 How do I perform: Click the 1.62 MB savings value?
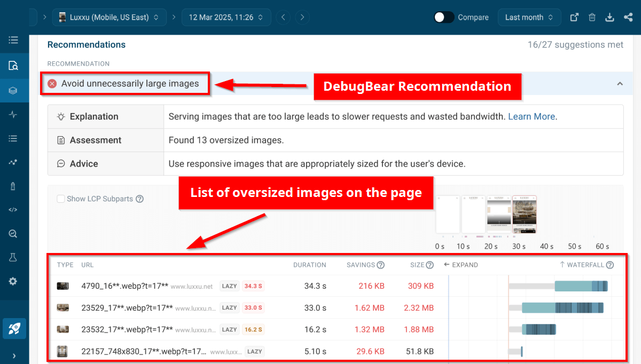coord(369,308)
